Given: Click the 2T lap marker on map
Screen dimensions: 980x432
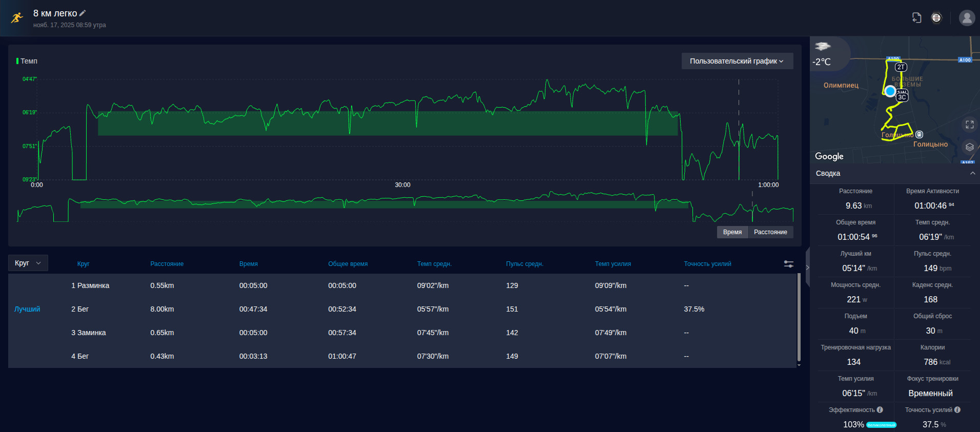Looking at the screenshot, I should 901,67.
